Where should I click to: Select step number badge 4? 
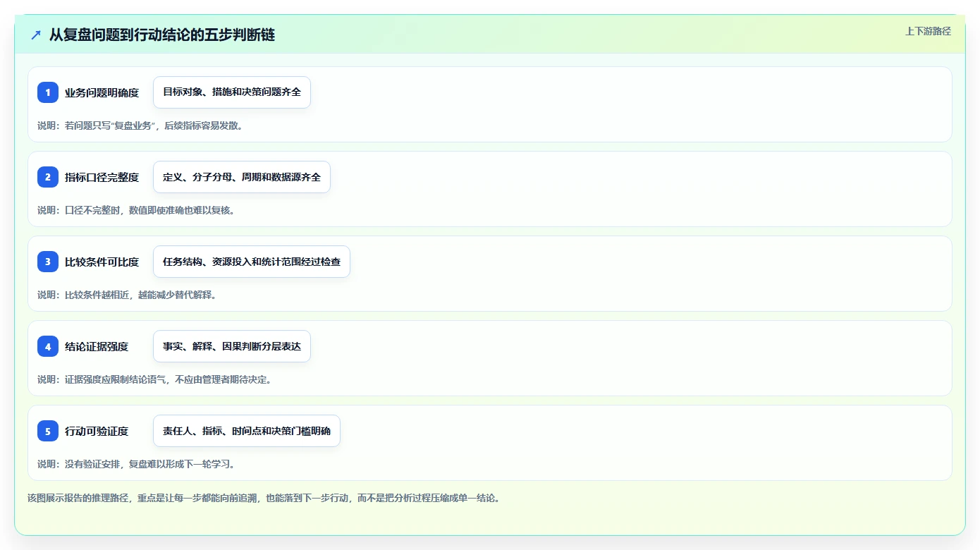click(48, 346)
